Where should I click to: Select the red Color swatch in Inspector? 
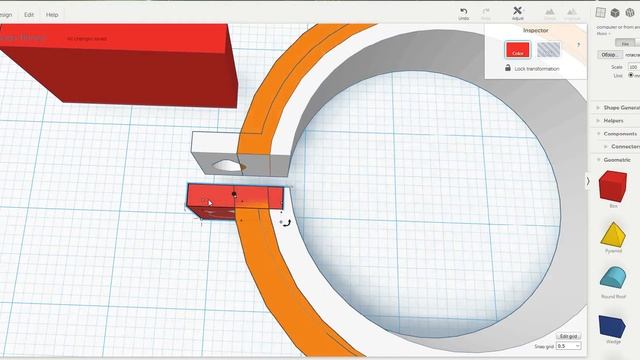518,50
